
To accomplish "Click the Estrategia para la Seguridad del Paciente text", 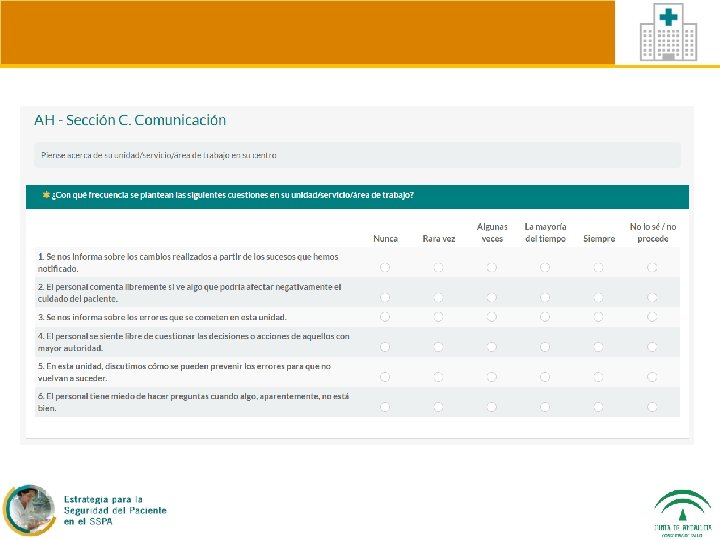I will tap(115, 510).
